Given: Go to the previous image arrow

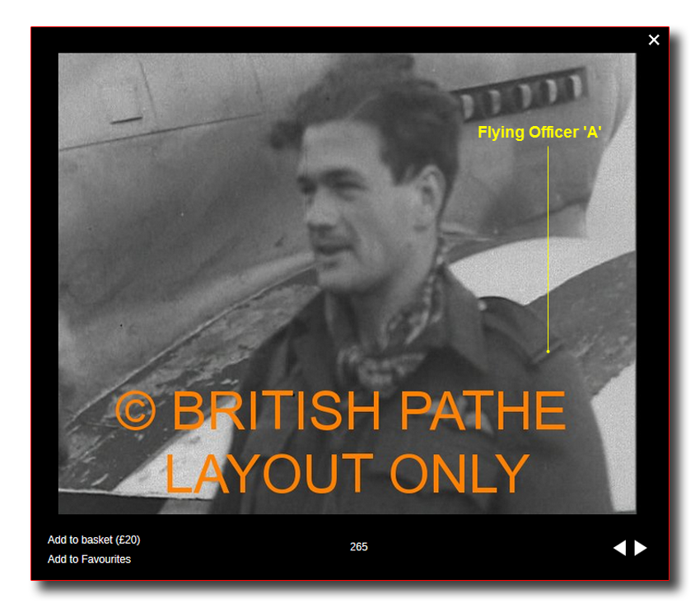Looking at the screenshot, I should [x=619, y=548].
